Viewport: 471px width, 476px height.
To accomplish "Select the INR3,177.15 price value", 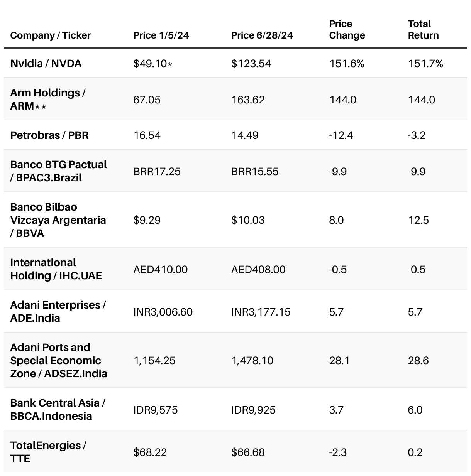I will (x=261, y=312).
